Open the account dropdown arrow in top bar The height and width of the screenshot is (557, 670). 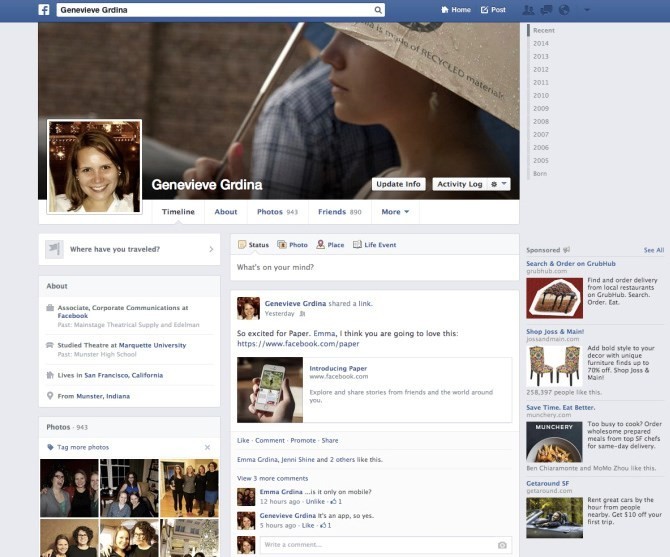coord(587,10)
